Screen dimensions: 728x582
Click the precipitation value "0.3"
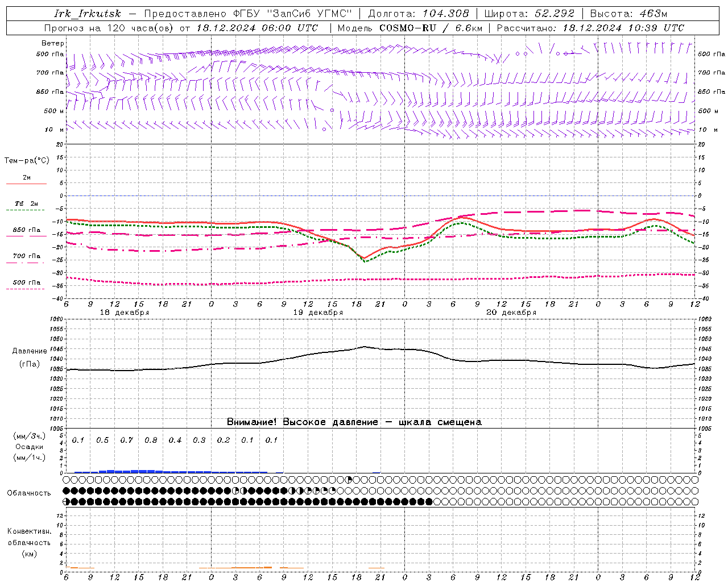point(199,440)
